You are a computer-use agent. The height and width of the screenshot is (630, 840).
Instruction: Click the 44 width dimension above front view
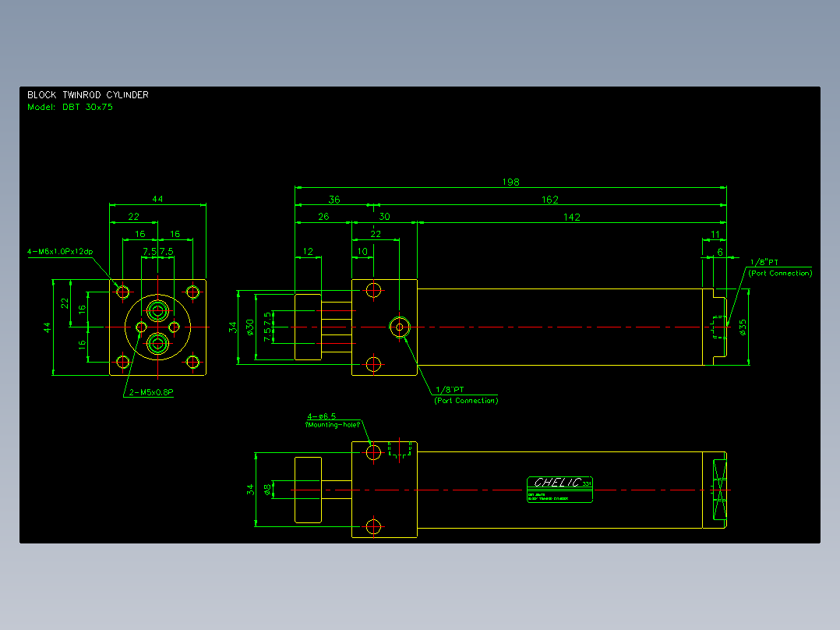[x=157, y=199]
